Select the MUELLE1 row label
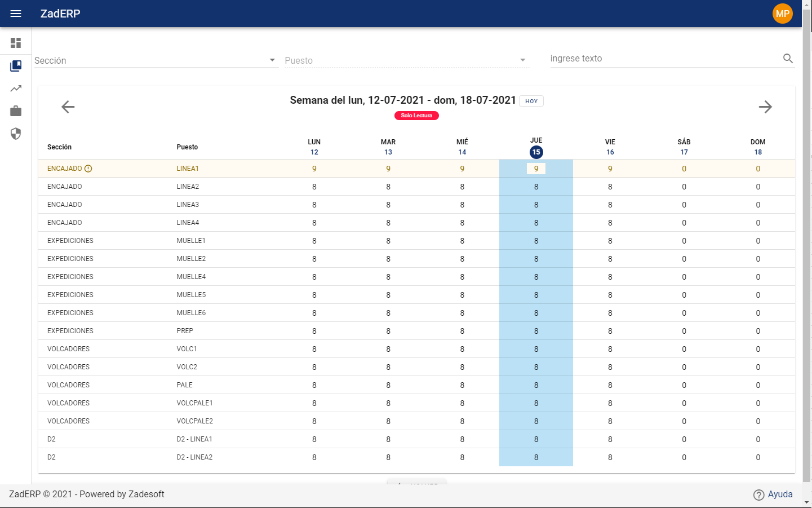 coord(191,241)
